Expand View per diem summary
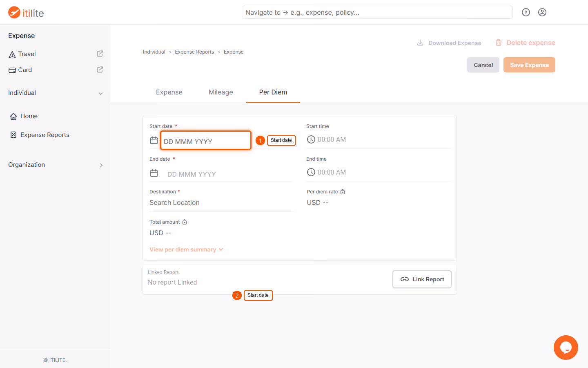 tap(186, 249)
